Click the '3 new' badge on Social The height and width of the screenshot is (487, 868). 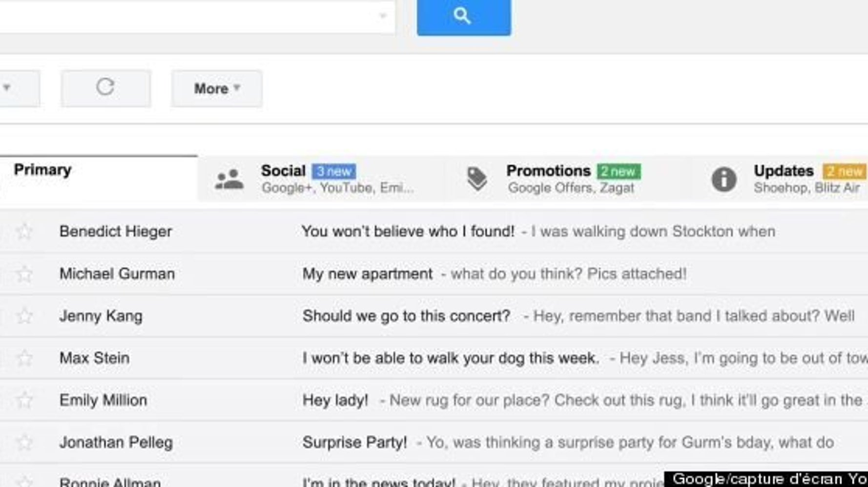[x=334, y=171]
